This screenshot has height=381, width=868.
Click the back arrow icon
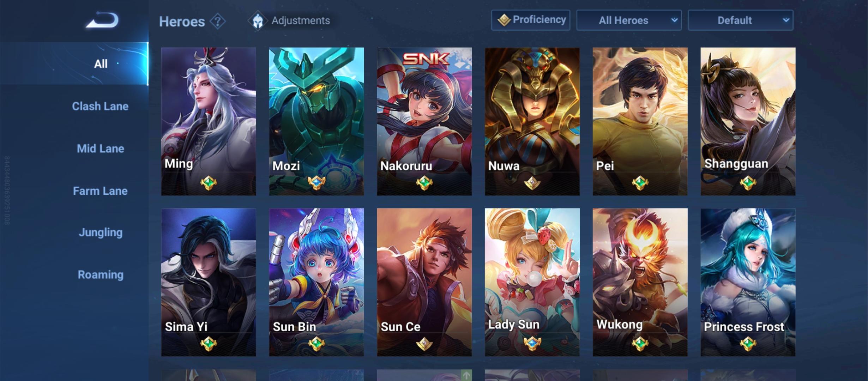pos(102,20)
